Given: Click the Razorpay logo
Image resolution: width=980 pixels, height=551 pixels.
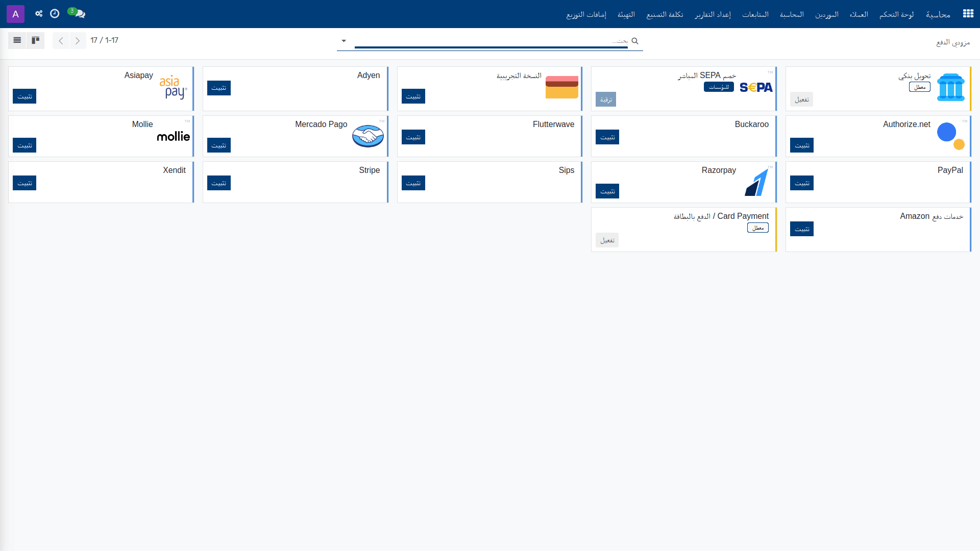Looking at the screenshot, I should [756, 182].
